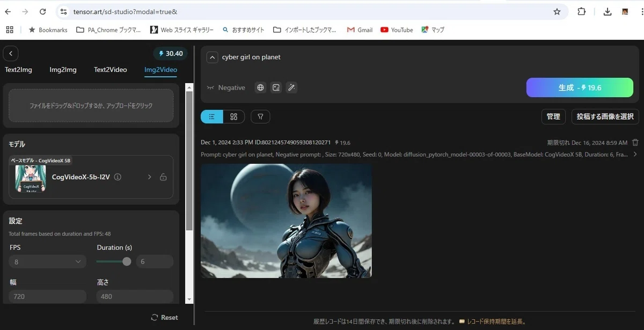Click 投稿する画像を選択 button
The image size is (644, 330).
tap(605, 116)
